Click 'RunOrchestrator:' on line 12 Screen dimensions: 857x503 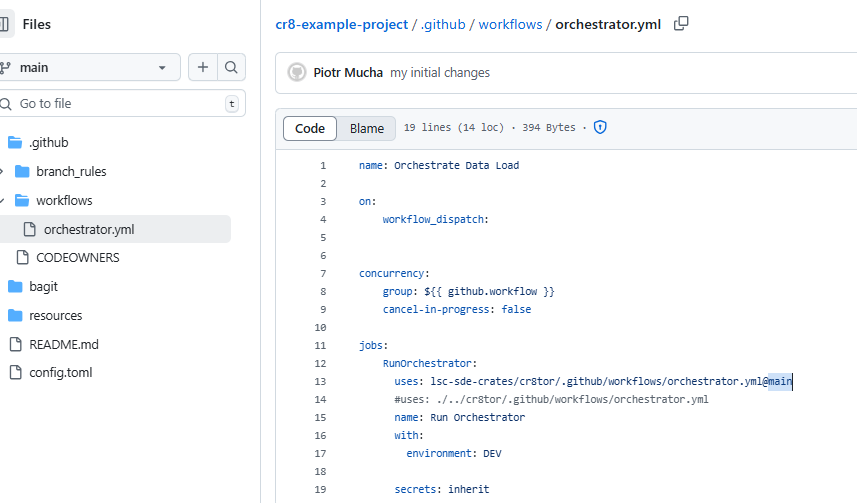click(x=430, y=364)
